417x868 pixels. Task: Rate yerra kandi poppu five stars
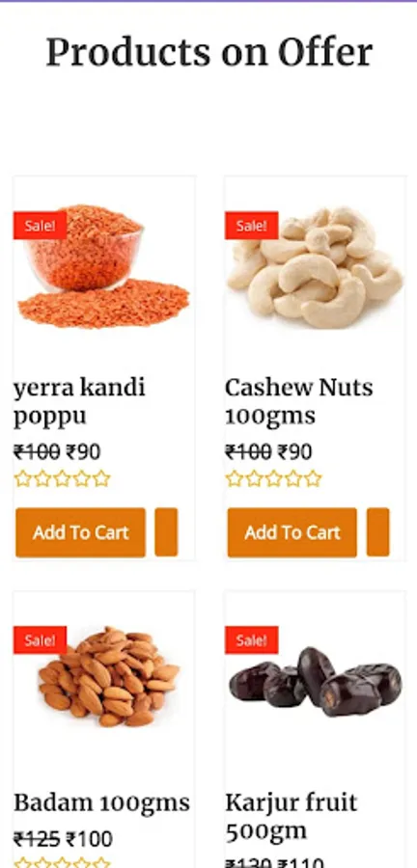(x=101, y=478)
